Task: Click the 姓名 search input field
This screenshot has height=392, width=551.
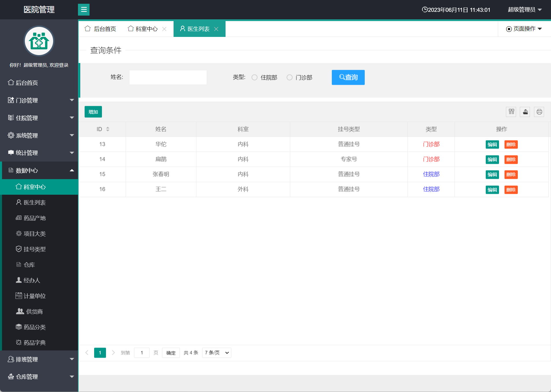Action: click(168, 77)
